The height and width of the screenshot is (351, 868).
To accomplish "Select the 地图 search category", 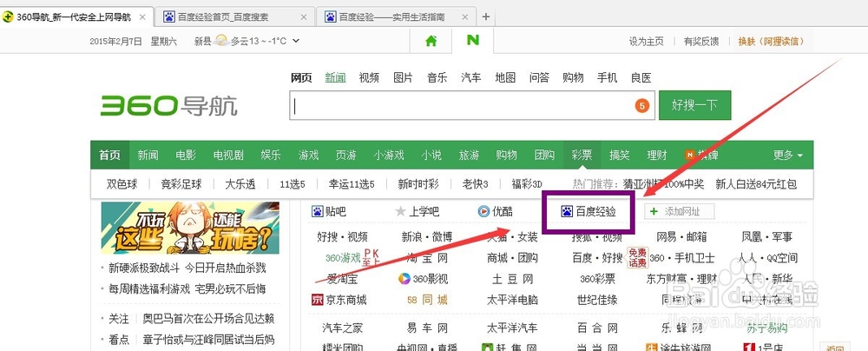I will coord(505,77).
